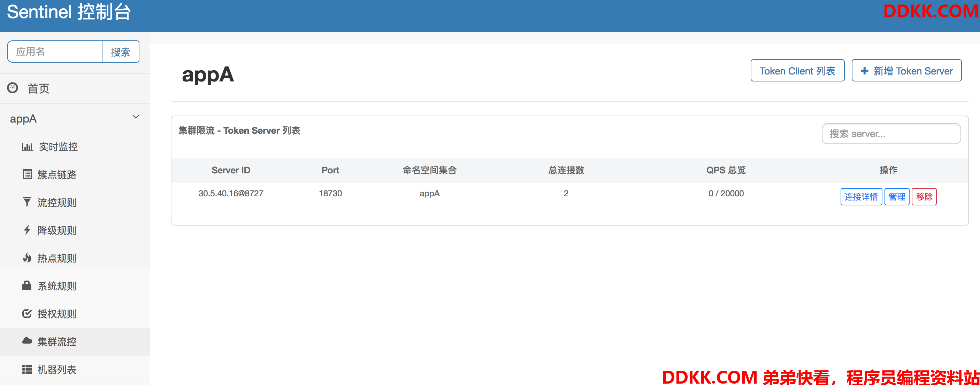
Task: Click the Port column header
Action: [x=330, y=170]
